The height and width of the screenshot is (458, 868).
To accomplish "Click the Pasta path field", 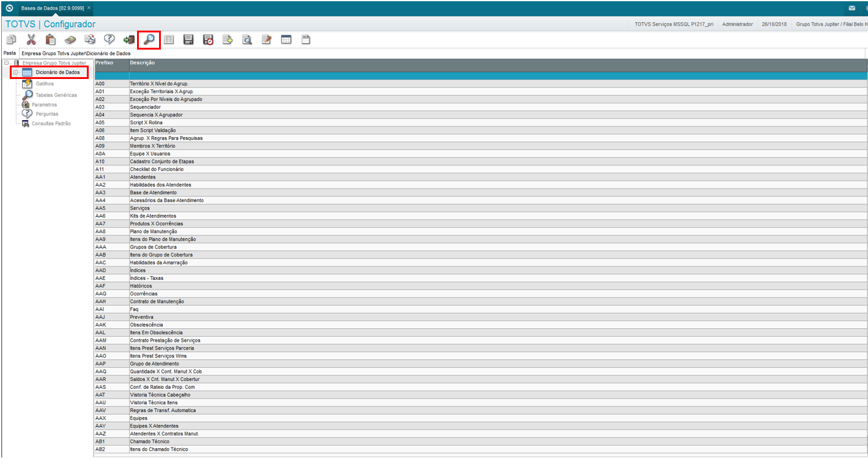I will [442, 53].
